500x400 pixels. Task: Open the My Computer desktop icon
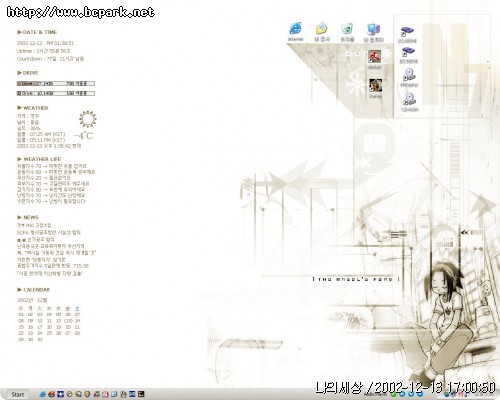[x=374, y=29]
